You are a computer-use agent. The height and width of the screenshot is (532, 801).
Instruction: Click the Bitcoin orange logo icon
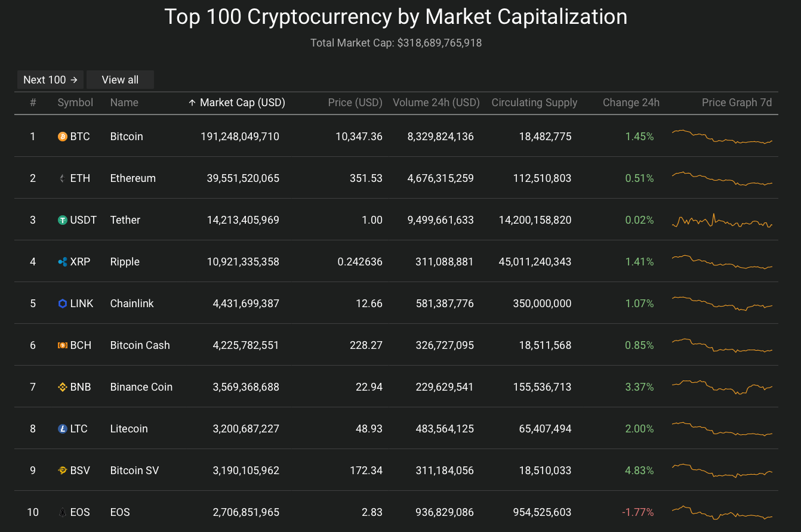pos(63,137)
